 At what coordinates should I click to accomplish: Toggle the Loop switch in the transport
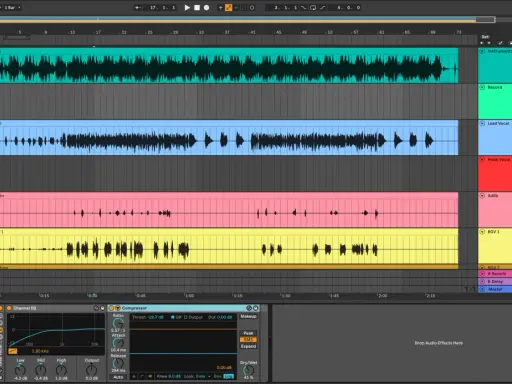click(313, 7)
